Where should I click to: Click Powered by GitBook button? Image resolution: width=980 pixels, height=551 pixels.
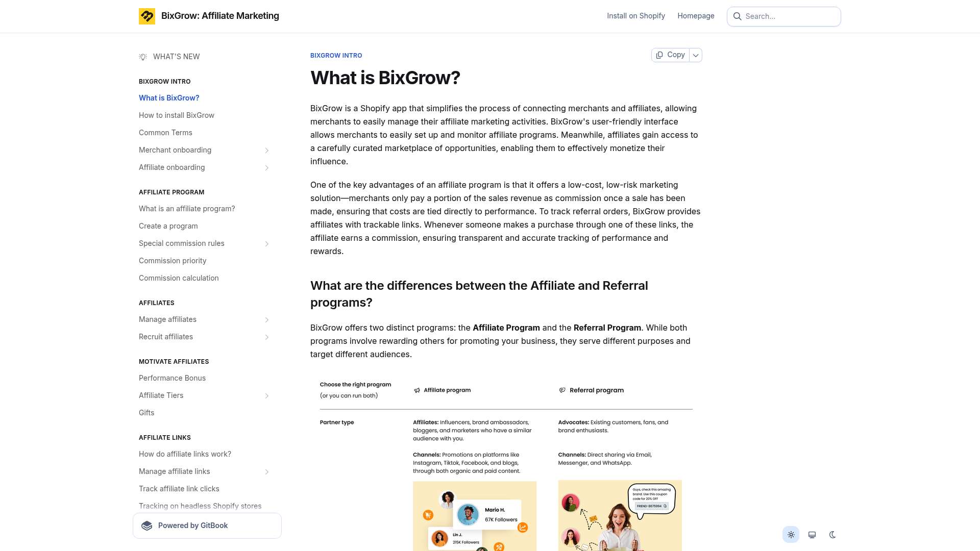click(207, 526)
